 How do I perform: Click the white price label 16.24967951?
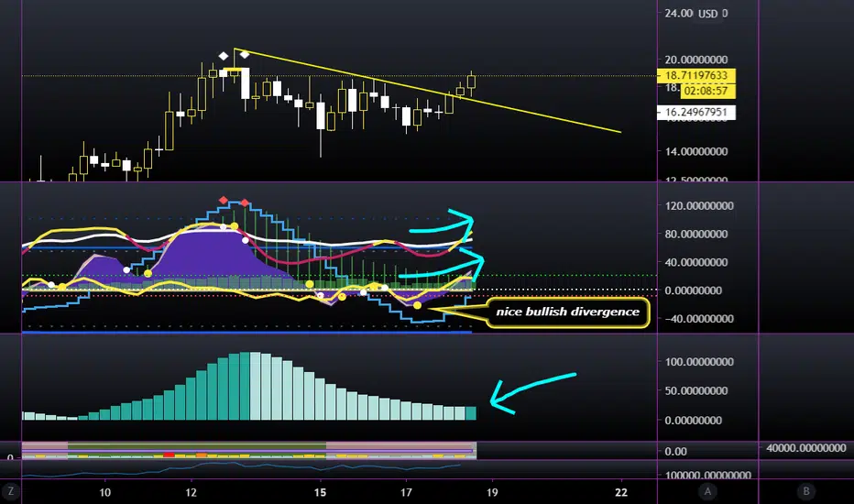coord(696,112)
